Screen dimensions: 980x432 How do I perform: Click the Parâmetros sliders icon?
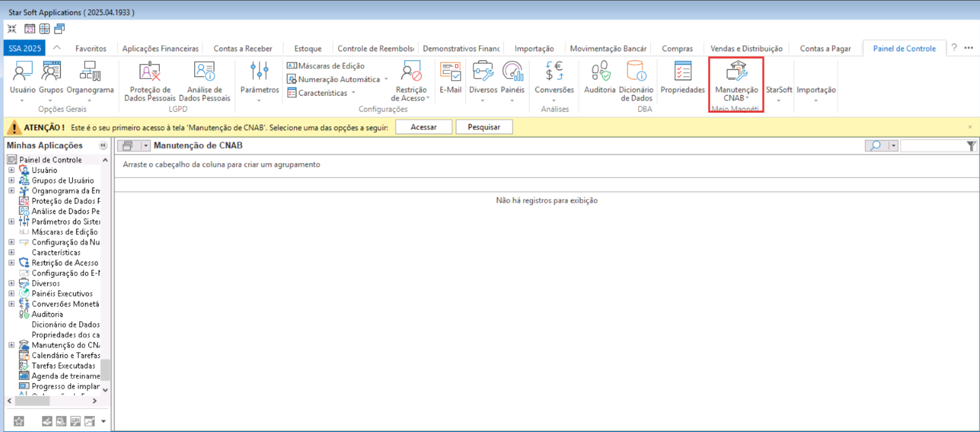pos(260,72)
